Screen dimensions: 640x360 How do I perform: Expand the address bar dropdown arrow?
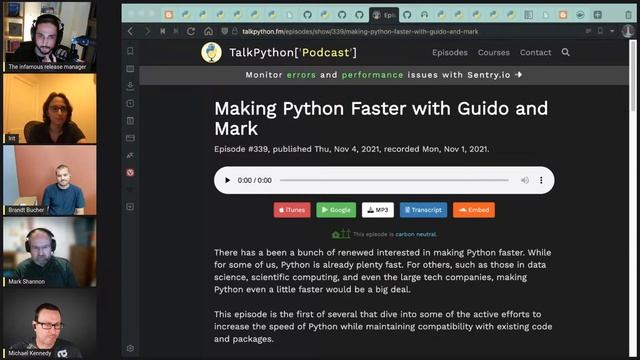612,31
